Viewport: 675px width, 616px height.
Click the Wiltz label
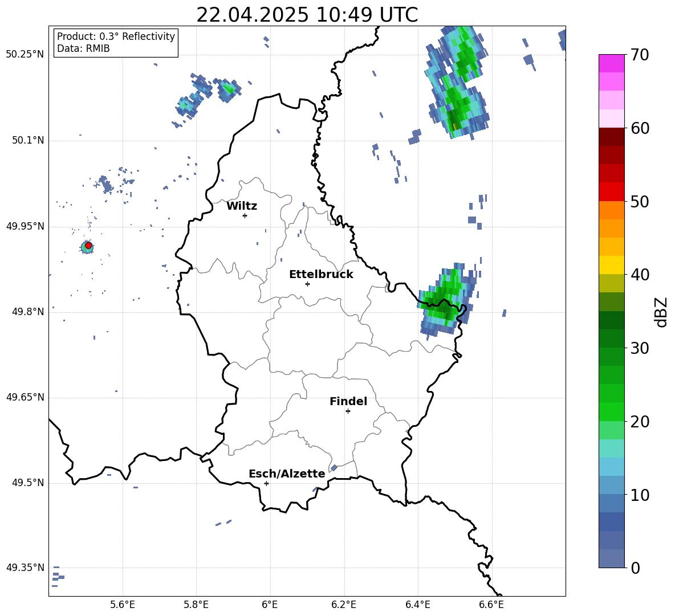[242, 206]
